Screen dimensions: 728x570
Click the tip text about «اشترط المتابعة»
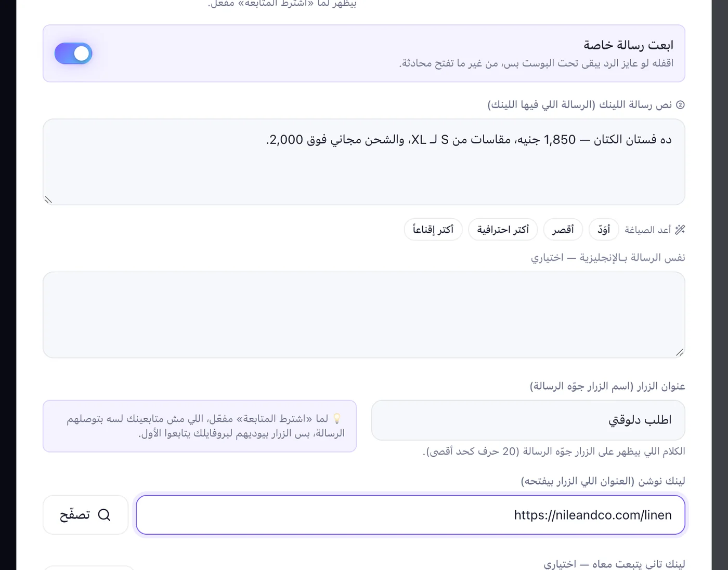tap(206, 426)
